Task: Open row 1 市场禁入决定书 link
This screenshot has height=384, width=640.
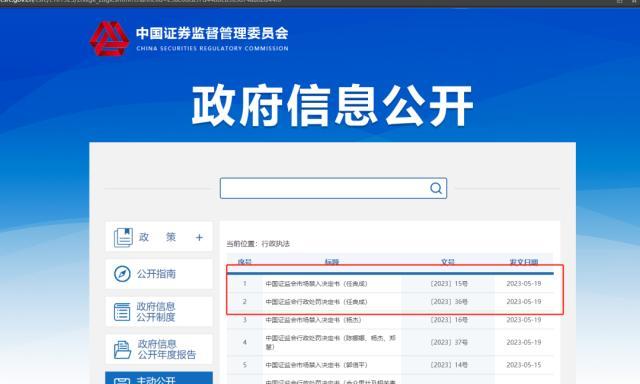Action: coord(316,284)
